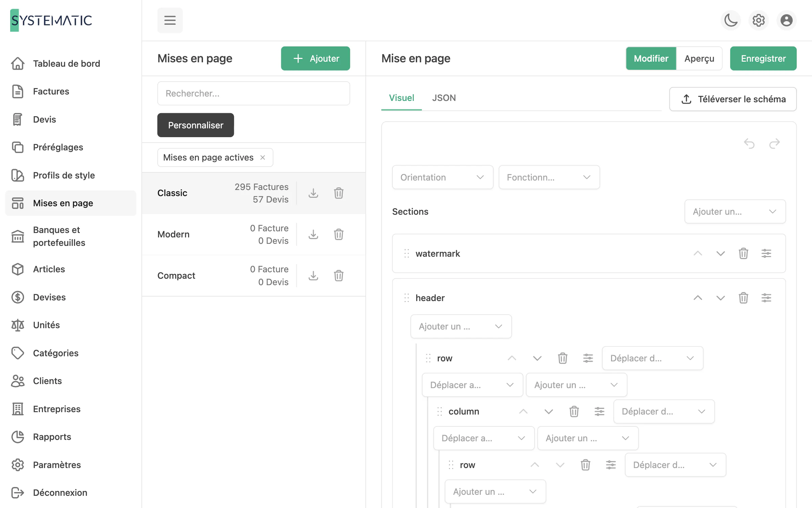Switch to Aperçu mode
Viewport: 812px width, 508px height.
tap(699, 59)
